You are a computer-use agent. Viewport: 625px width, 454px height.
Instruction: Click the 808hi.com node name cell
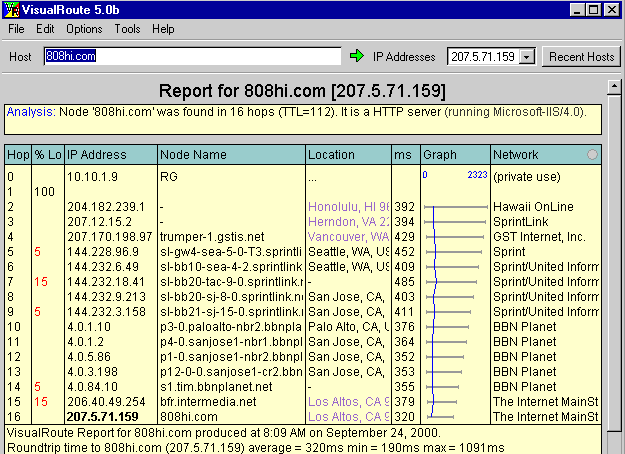[189, 417]
